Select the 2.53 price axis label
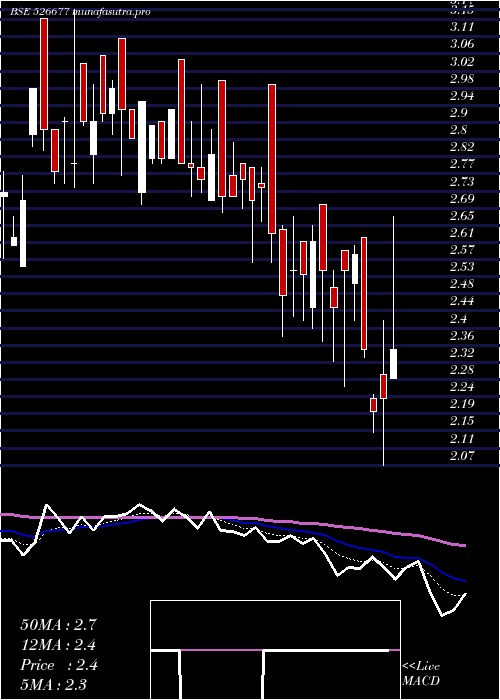Screen dimensions: 500x700 [x=462, y=267]
